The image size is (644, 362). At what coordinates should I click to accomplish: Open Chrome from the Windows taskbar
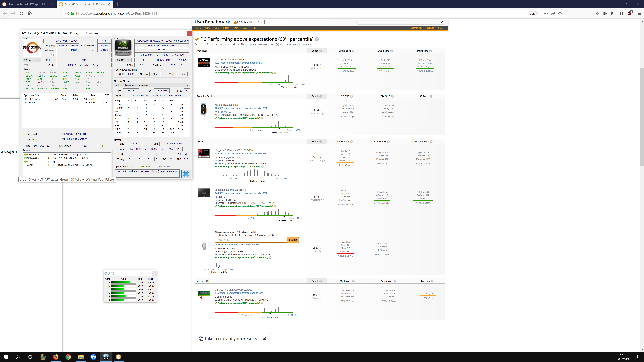coord(68,357)
